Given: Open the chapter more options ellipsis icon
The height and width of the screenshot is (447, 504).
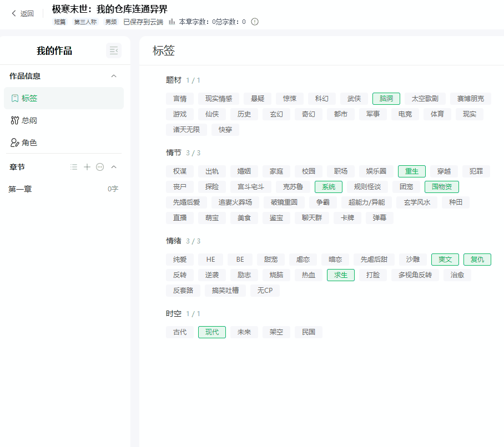Looking at the screenshot, I should [100, 167].
